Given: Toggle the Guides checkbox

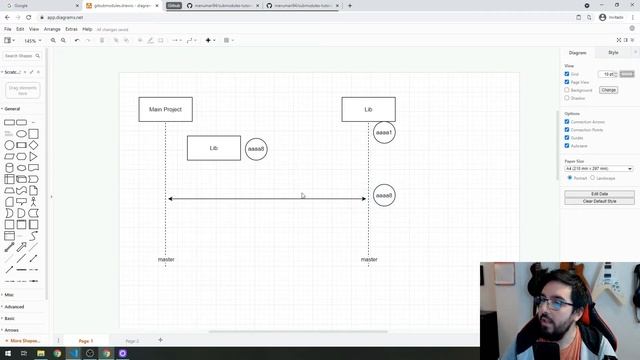Looking at the screenshot, I should [x=567, y=138].
